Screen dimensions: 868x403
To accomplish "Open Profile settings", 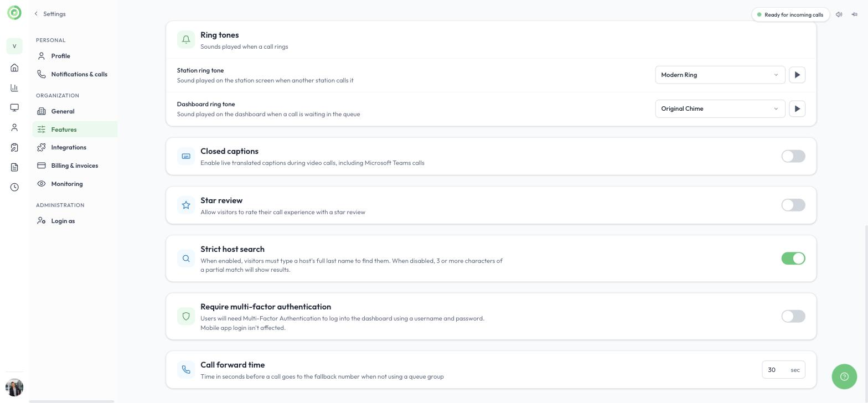I will click(75, 56).
